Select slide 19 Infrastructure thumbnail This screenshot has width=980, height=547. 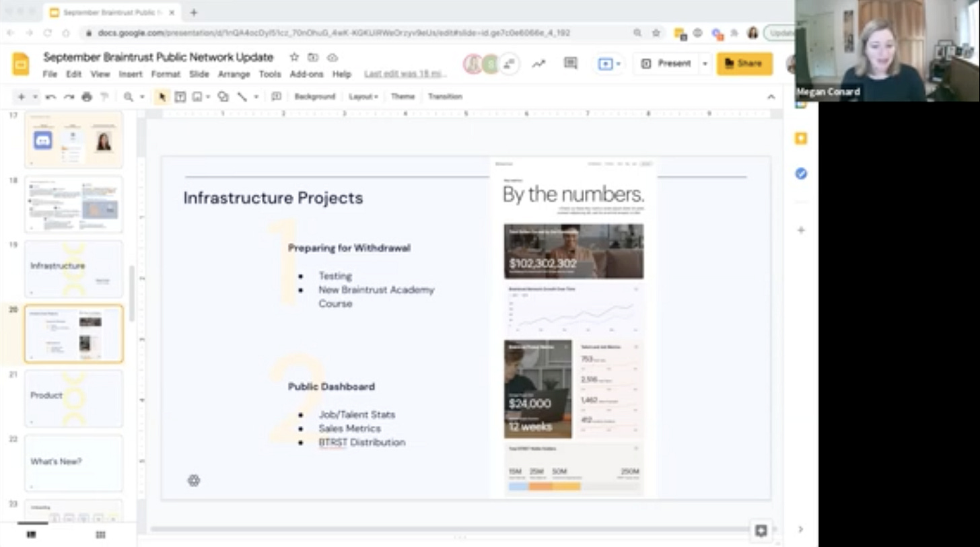coord(74,269)
